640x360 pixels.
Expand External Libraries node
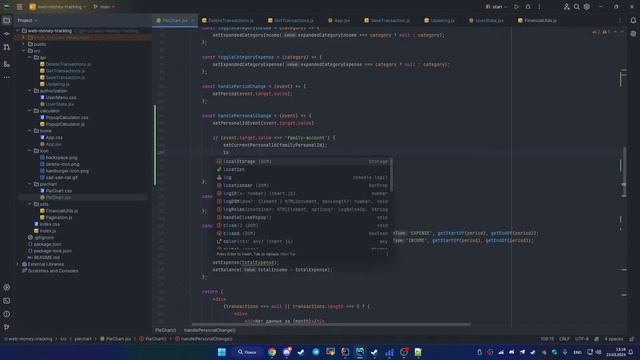click(18, 264)
